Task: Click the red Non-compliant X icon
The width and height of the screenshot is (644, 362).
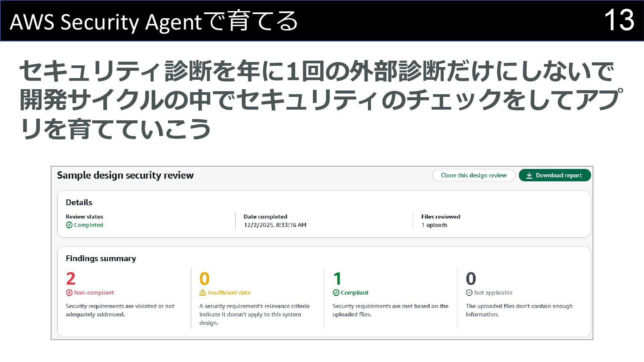Action: 69,293
